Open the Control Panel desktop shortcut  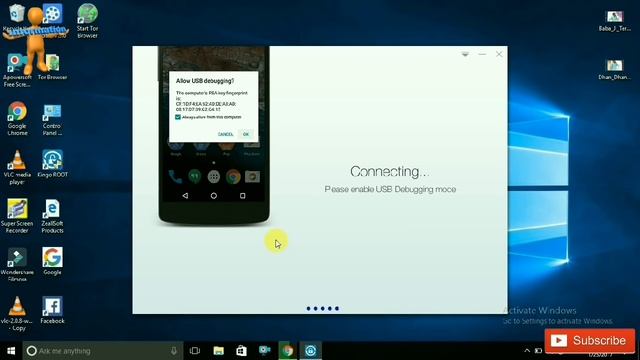[x=52, y=120]
